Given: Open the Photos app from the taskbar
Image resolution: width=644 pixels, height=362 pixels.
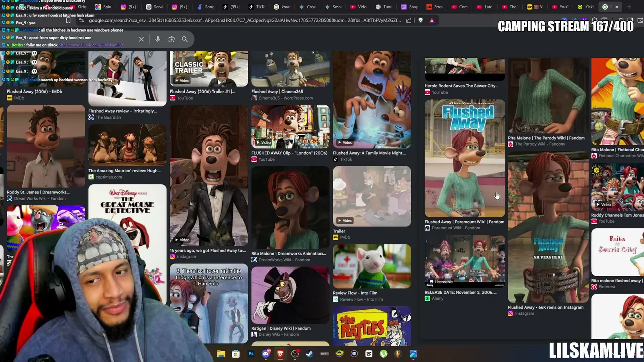Looking at the screenshot, I should [413, 354].
